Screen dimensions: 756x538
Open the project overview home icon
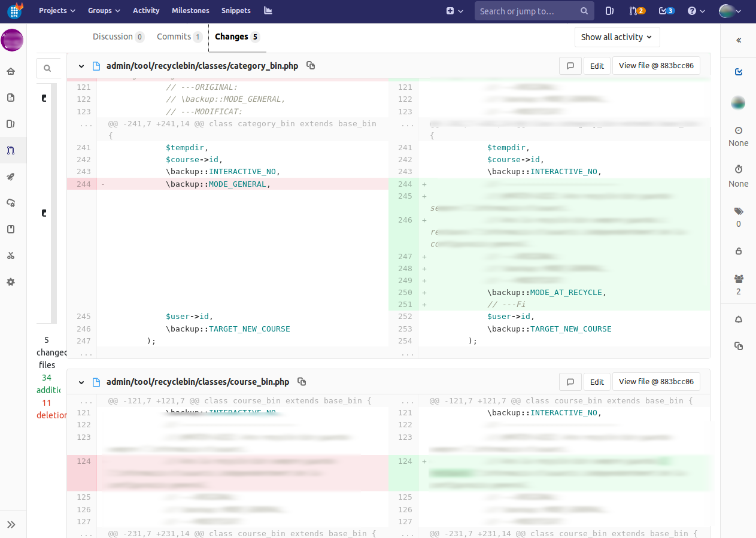11,71
